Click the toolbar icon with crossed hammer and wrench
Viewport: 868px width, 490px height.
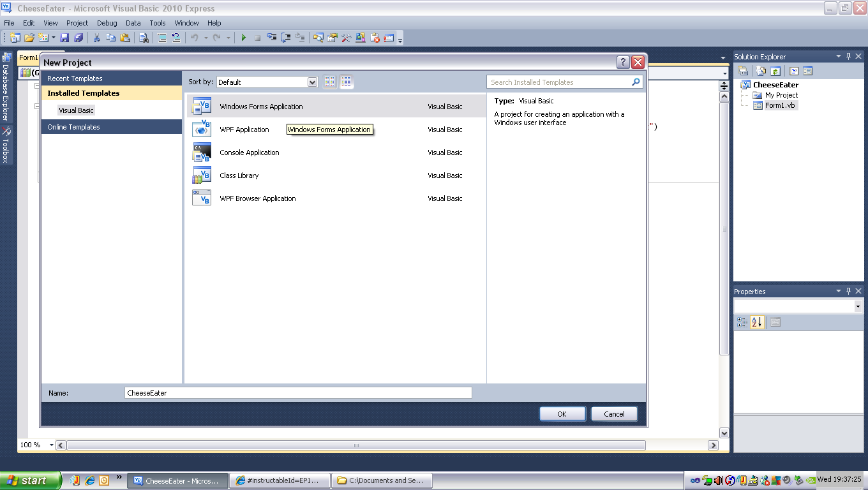(347, 38)
